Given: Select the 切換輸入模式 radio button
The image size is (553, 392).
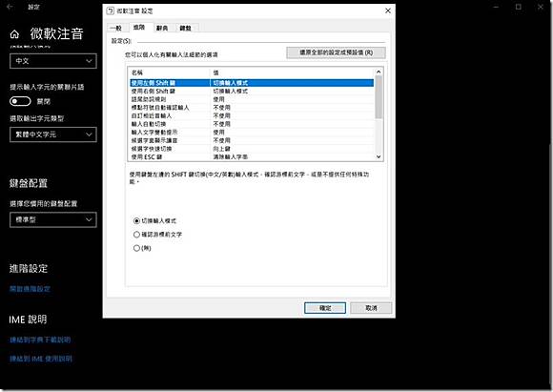Looking at the screenshot, I should coord(137,221).
